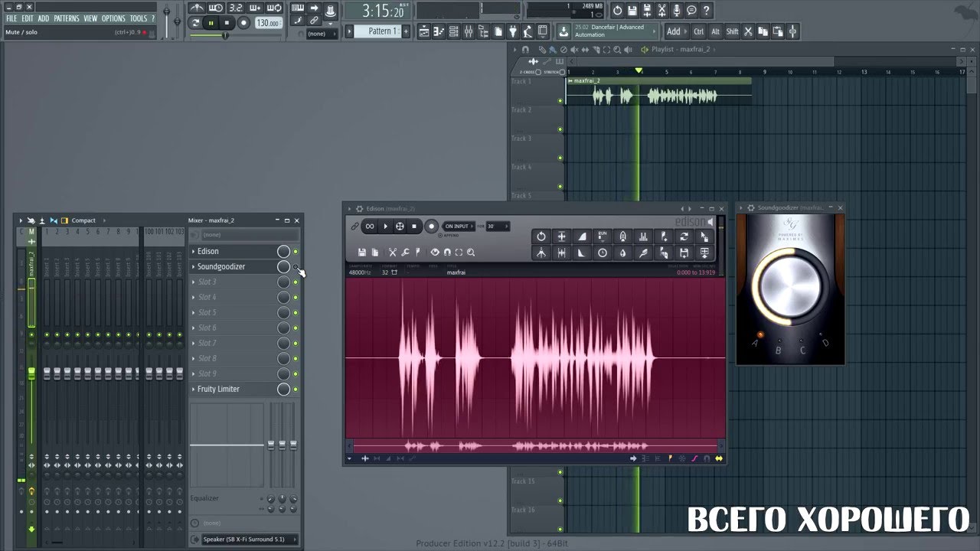
Task: Open the PATTERNS menu
Action: click(x=66, y=18)
